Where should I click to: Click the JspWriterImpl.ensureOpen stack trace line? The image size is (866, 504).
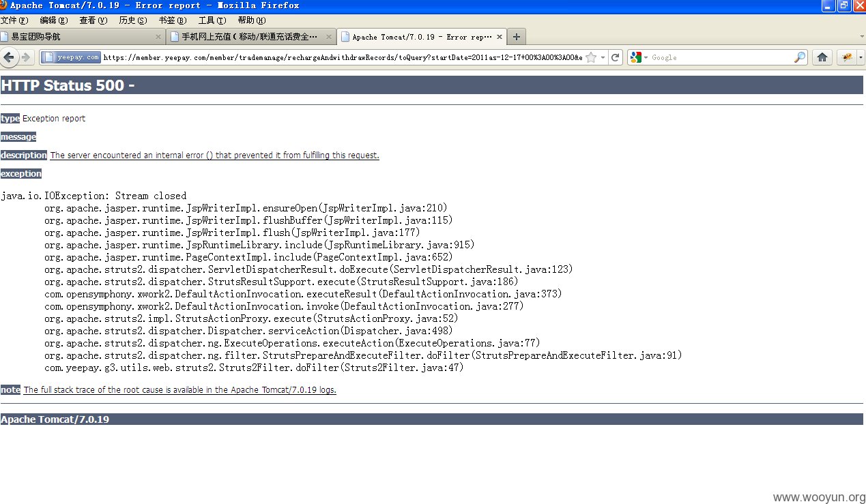click(x=246, y=208)
